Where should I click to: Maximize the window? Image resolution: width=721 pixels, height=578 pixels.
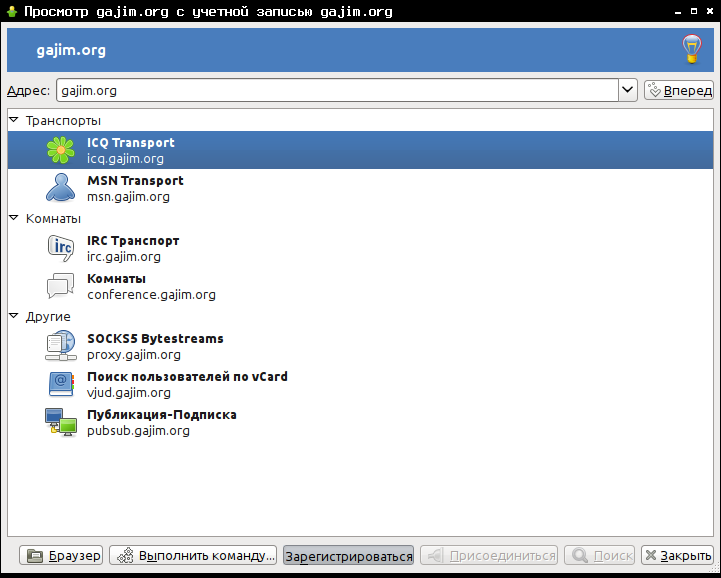click(x=694, y=11)
